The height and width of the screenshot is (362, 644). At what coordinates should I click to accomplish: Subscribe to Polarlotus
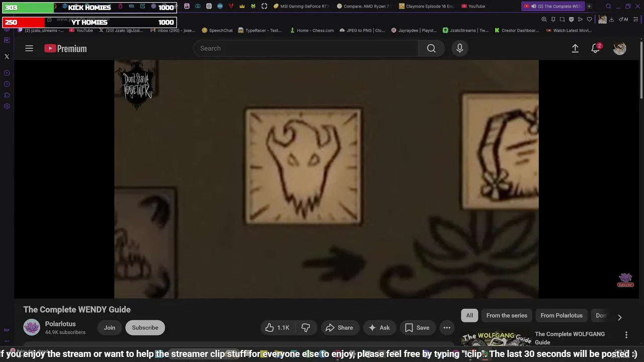[145, 327]
